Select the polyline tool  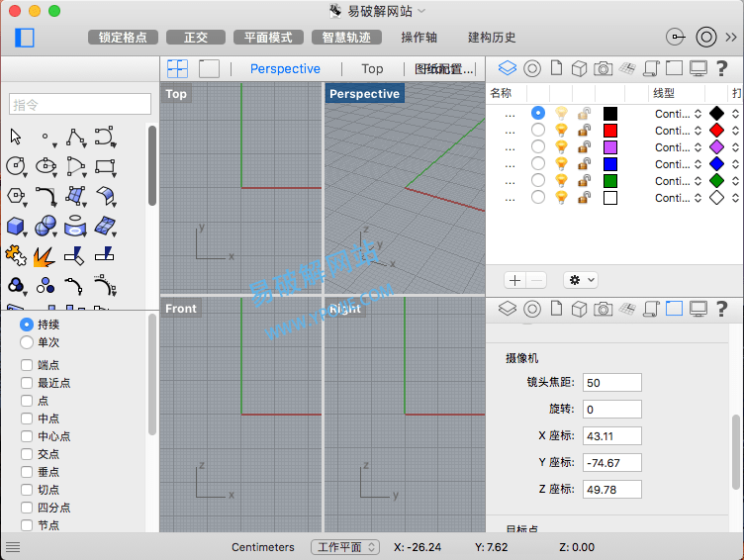coord(76,138)
